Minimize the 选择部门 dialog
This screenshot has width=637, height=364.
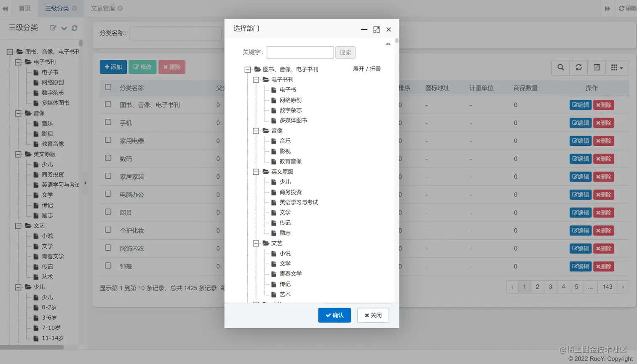[x=364, y=29]
